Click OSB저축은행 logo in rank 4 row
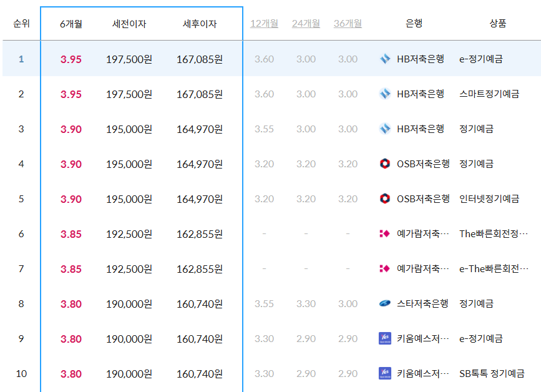 point(385,164)
